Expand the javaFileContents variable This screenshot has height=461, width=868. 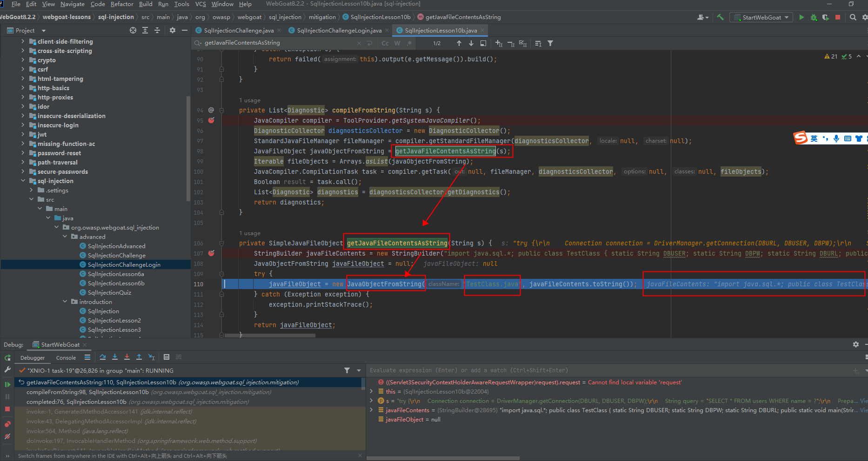pos(371,410)
